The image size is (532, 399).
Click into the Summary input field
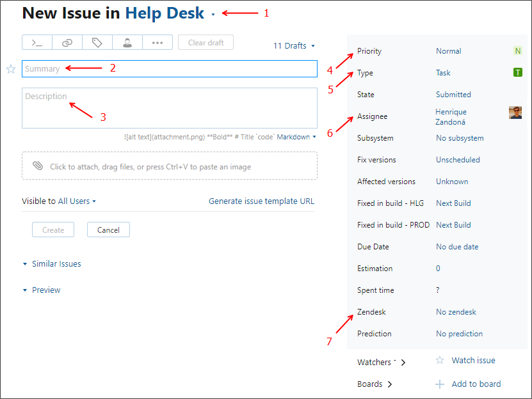coord(170,69)
